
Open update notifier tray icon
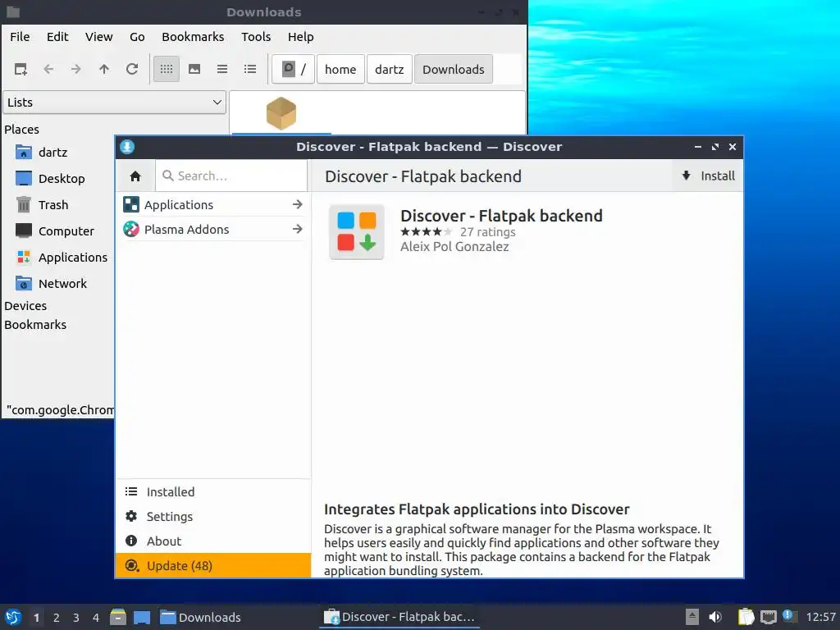coord(789,616)
